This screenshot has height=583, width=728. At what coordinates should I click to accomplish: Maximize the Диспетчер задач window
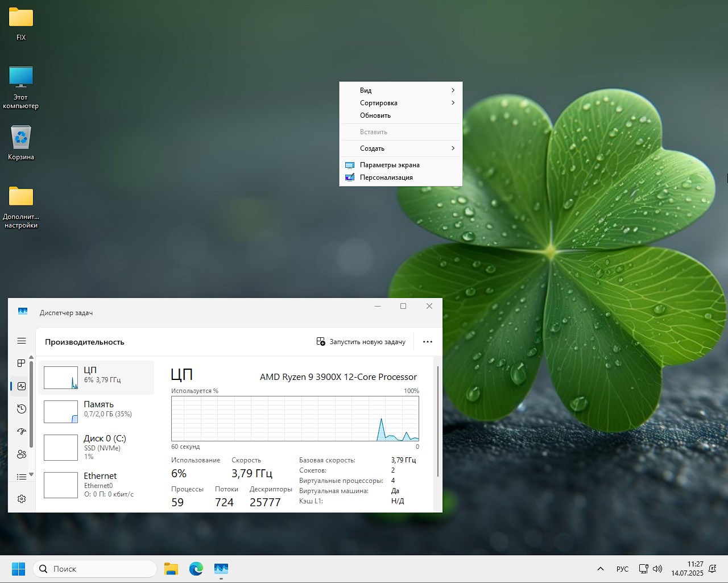[x=403, y=306]
